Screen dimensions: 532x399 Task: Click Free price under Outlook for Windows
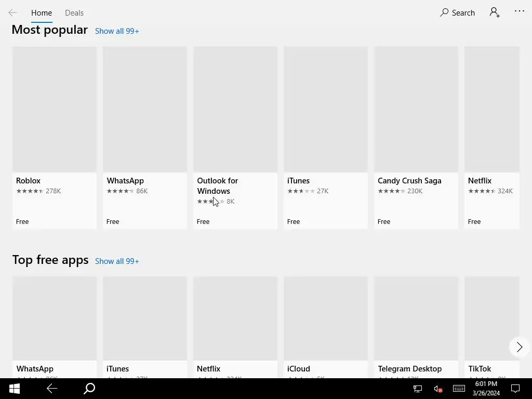203,221
